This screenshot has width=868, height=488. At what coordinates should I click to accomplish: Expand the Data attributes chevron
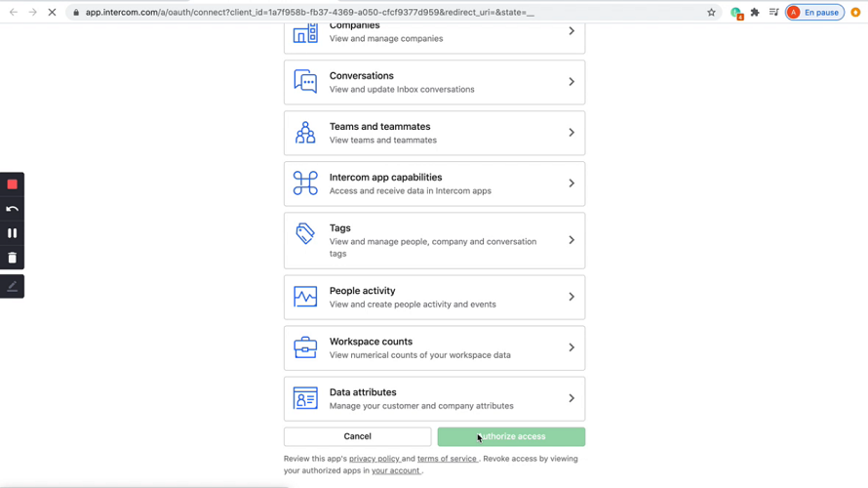pos(572,398)
